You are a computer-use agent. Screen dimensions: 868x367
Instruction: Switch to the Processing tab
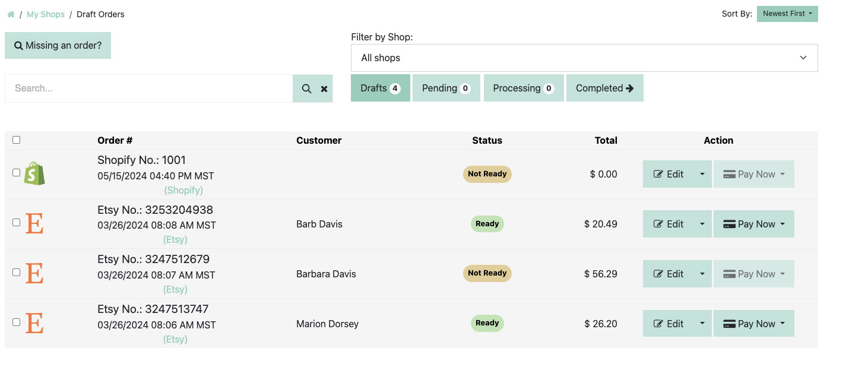point(524,88)
